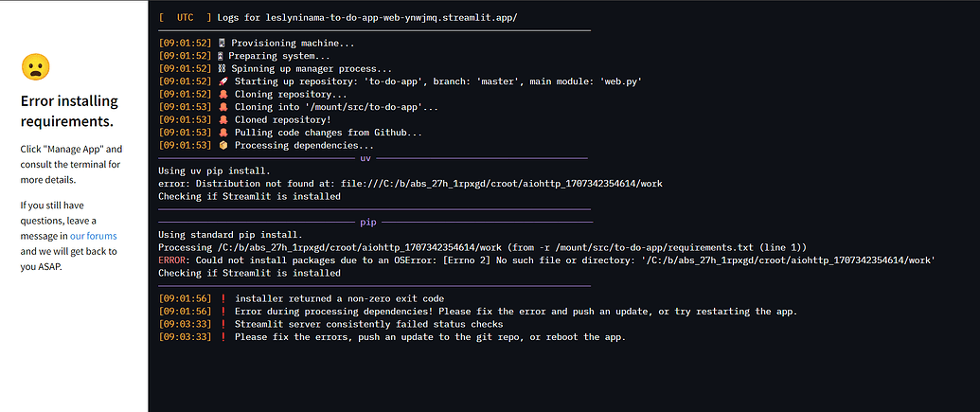Open the "our forums" link
Screen dimensions: 980x412
point(93,236)
